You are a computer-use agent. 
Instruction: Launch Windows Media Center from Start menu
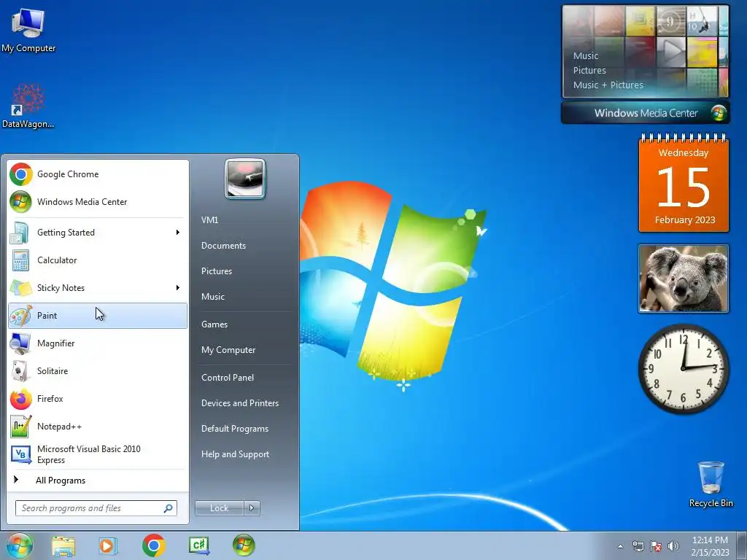click(x=98, y=202)
